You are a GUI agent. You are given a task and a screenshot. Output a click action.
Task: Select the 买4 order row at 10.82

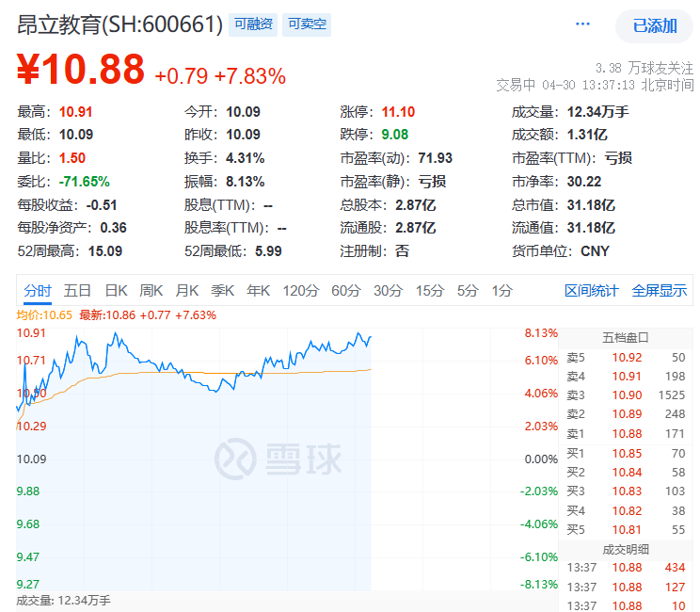pyautogui.click(x=626, y=510)
